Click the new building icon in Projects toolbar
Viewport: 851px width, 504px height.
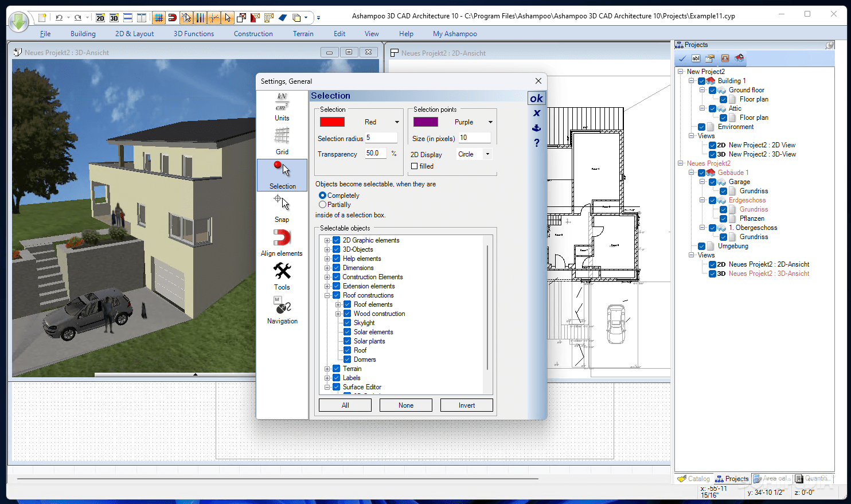coord(739,58)
